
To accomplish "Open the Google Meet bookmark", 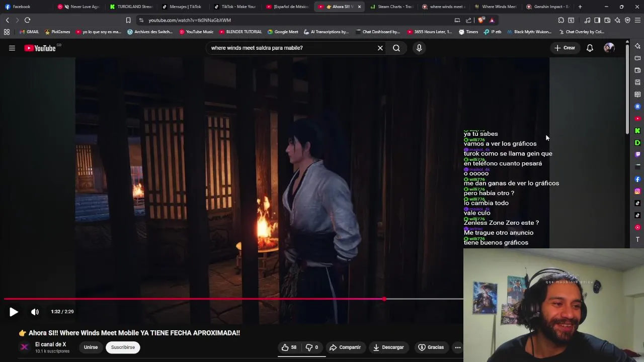I will (283, 32).
